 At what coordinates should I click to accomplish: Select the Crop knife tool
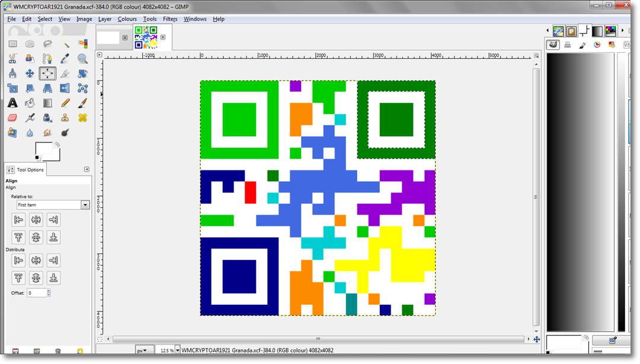pos(65,73)
